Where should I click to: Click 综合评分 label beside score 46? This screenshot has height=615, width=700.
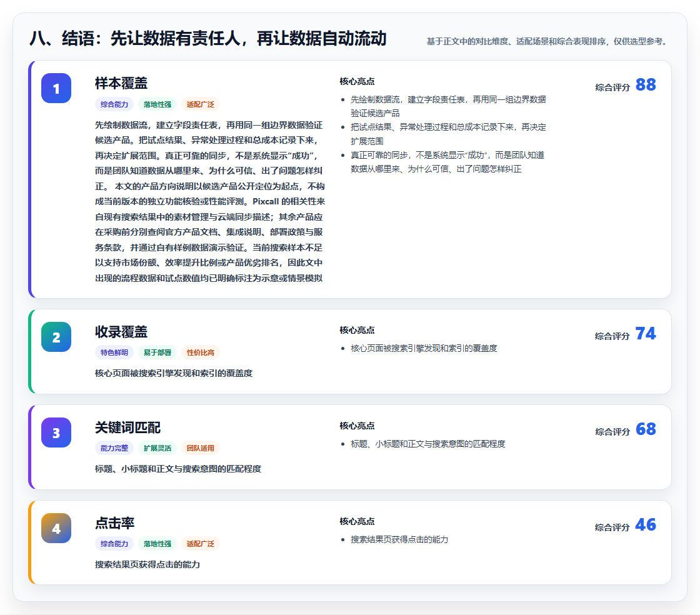coord(612,527)
